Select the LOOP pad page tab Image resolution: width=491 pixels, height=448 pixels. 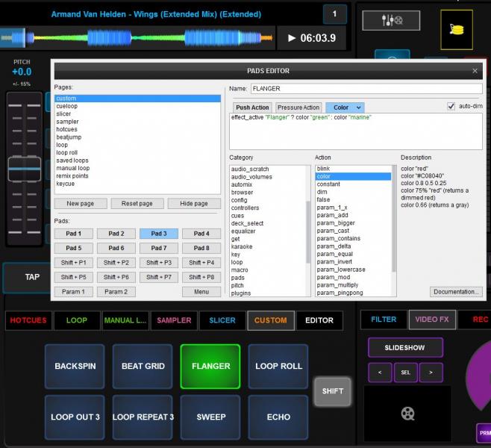coord(77,320)
